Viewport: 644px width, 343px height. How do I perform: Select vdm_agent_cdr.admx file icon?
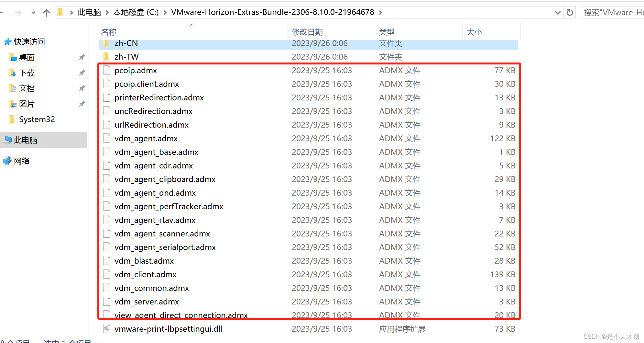(x=106, y=166)
